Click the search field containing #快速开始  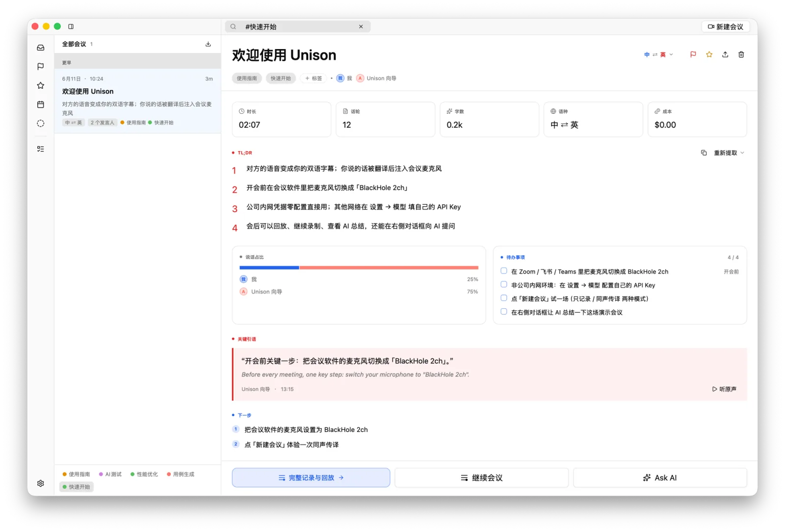click(x=298, y=27)
